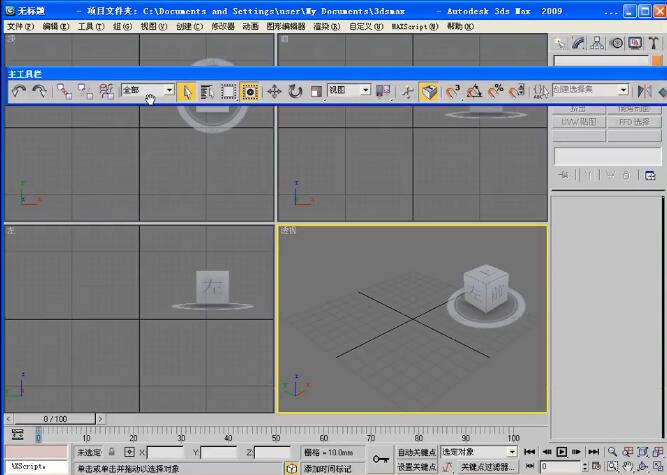Toggle the Select and Manipulate tool
The width and height of the screenshot is (667, 475).
pos(408,91)
